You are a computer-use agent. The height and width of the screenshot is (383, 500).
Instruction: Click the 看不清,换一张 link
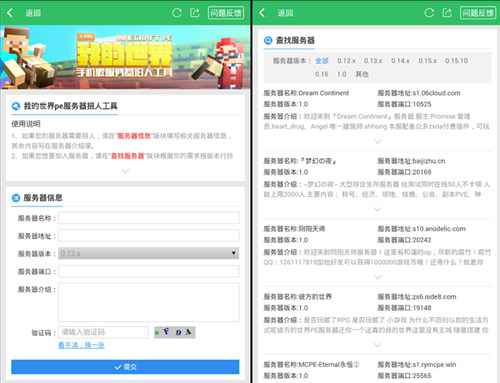pyautogui.click(x=81, y=345)
